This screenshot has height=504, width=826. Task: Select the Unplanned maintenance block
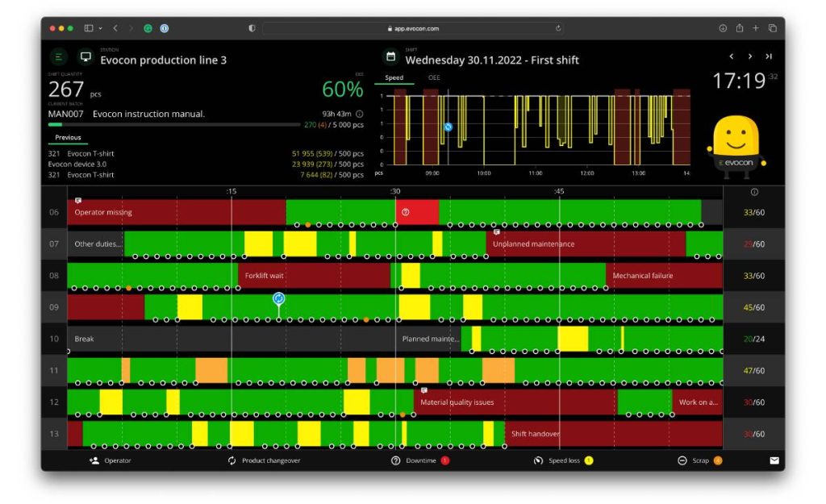coord(586,244)
